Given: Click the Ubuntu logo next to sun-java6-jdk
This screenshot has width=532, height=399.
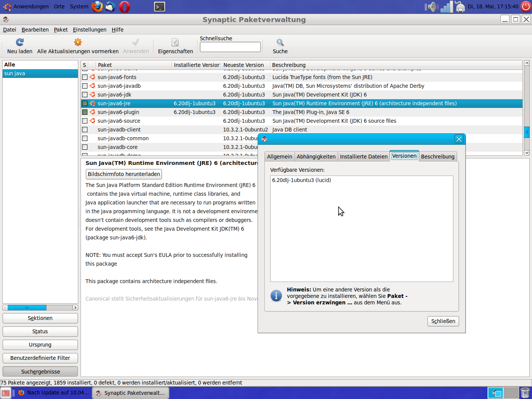Looking at the screenshot, I should tap(92, 95).
